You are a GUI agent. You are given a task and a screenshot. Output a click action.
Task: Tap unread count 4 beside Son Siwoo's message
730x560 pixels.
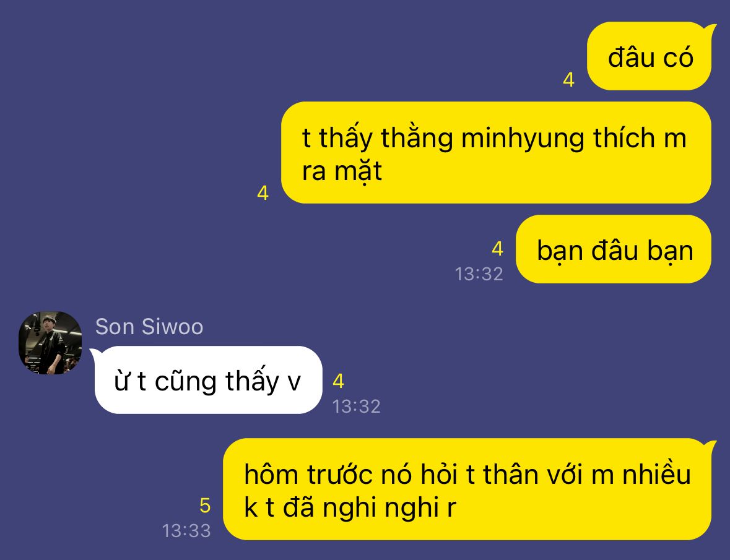(339, 381)
